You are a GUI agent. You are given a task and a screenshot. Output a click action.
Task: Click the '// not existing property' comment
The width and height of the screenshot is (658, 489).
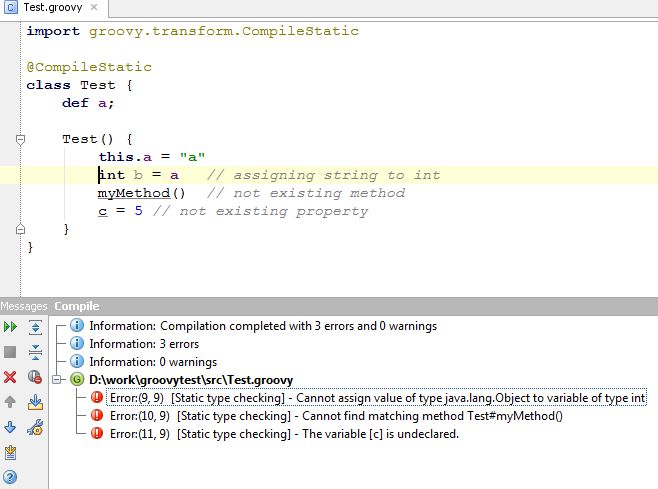[x=261, y=211]
